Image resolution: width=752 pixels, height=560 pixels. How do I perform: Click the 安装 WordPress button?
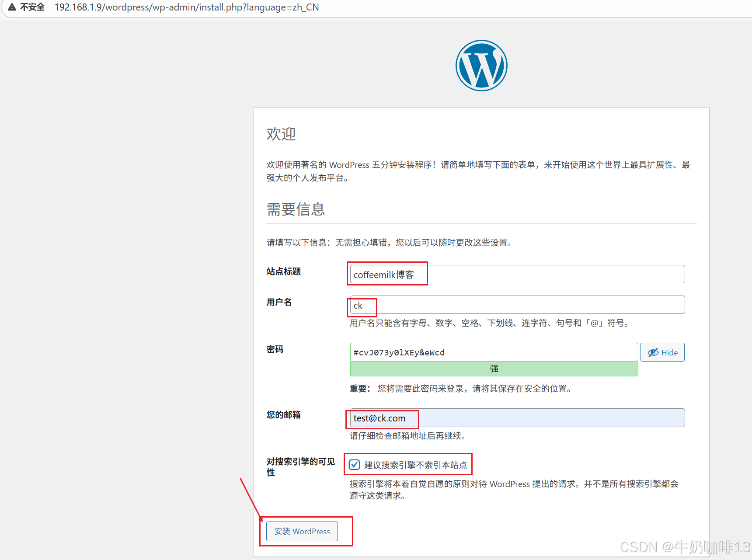click(302, 531)
